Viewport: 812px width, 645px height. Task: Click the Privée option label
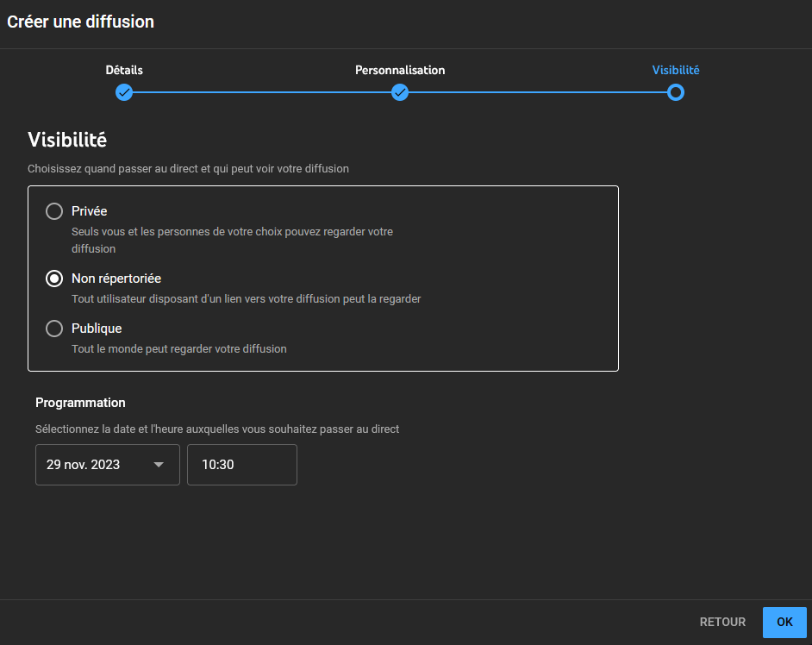[x=89, y=211]
